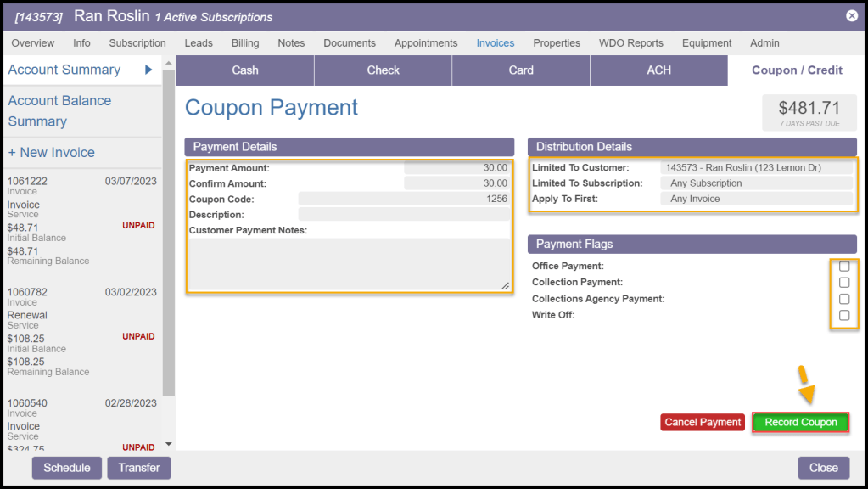The width and height of the screenshot is (868, 489).
Task: Open the Apply To First dropdown
Action: (755, 199)
